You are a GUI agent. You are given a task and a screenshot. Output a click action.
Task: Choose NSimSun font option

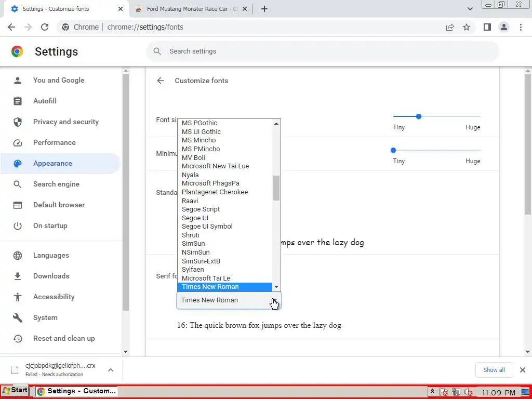point(225,252)
